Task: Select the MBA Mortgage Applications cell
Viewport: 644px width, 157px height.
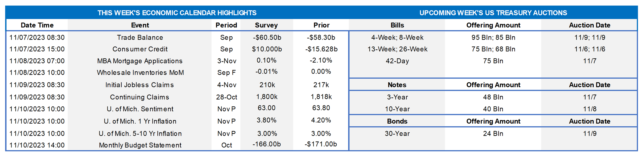Action: click(140, 61)
